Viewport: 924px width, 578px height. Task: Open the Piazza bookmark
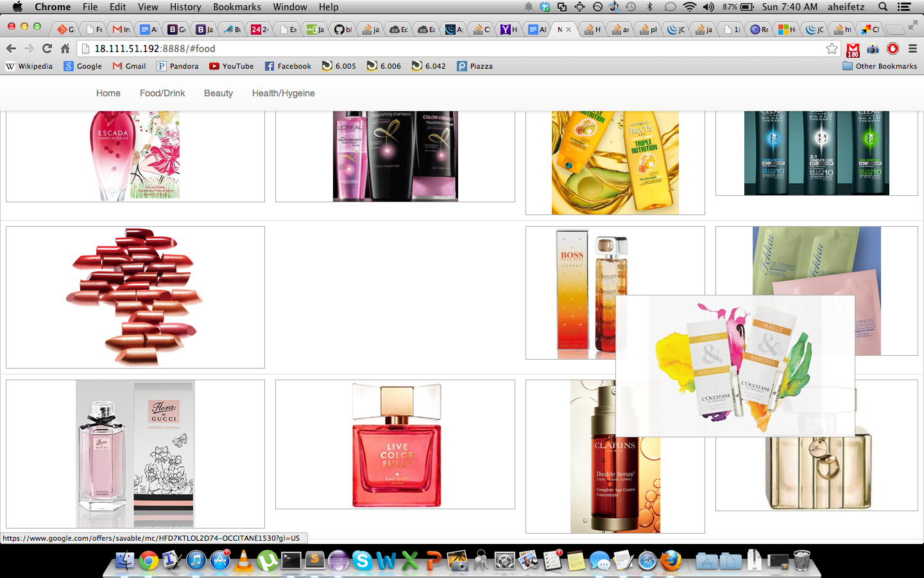475,66
